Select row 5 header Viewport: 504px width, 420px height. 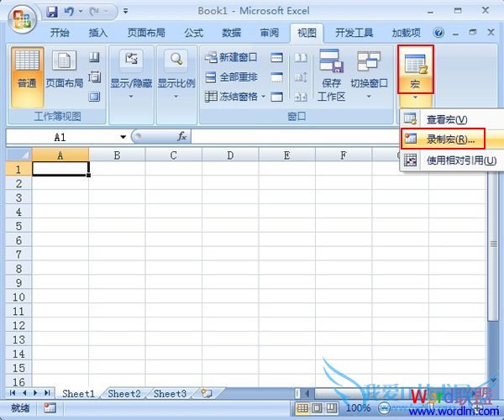(18, 226)
